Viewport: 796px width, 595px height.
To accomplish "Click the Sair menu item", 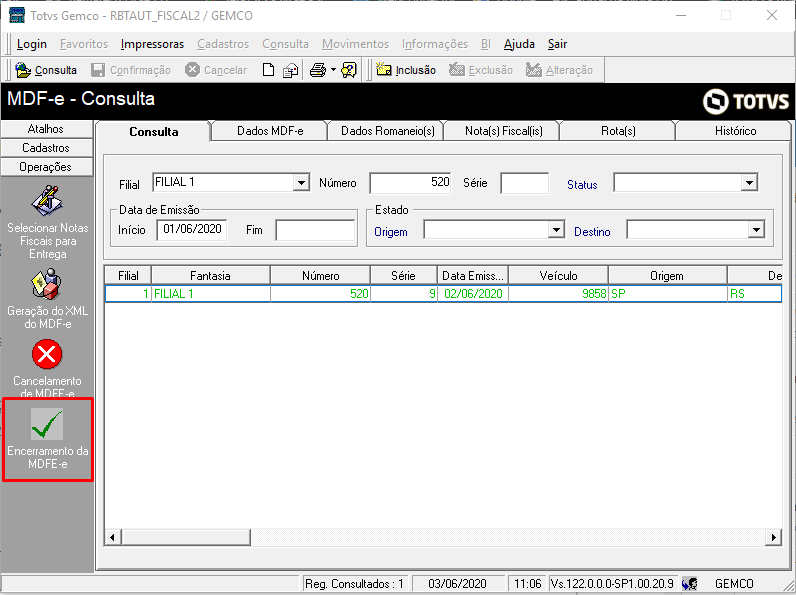I will (557, 44).
